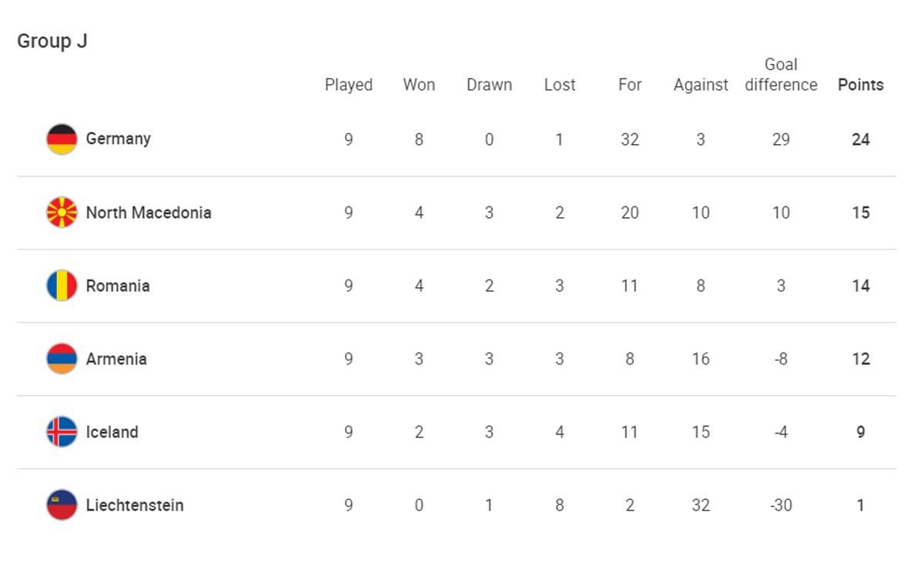Image resolution: width=924 pixels, height=580 pixels.
Task: Click the Points column header
Action: point(861,85)
